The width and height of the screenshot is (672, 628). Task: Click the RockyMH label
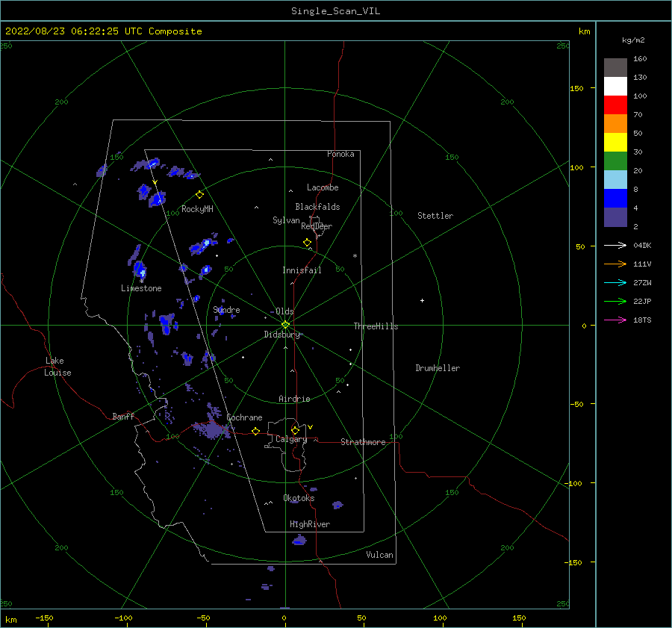coord(197,209)
